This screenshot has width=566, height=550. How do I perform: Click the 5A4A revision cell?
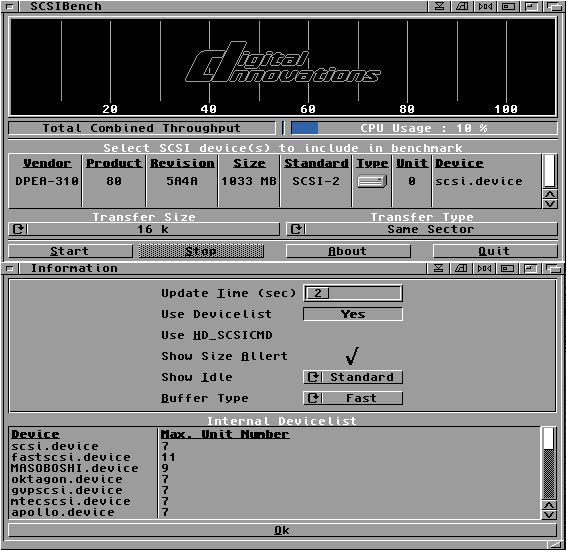click(182, 181)
